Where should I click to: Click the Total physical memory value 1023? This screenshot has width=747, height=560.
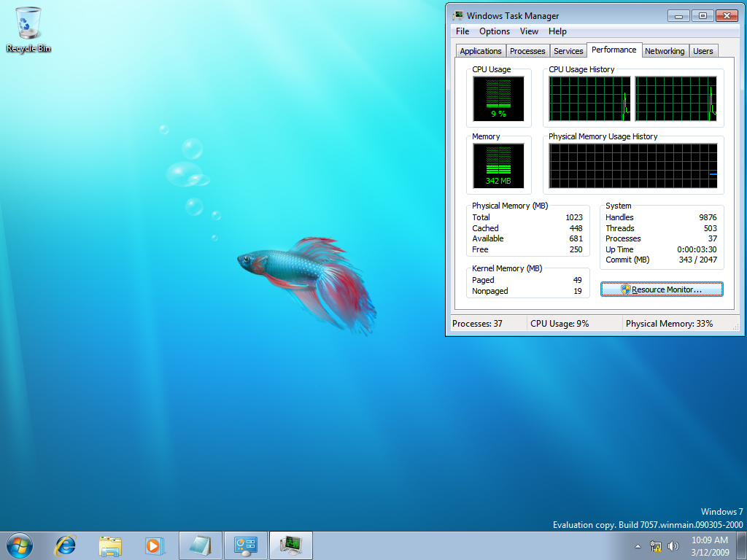tap(574, 217)
